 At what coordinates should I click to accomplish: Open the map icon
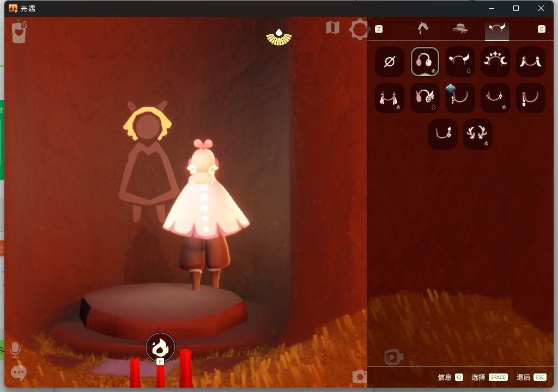[x=333, y=27]
